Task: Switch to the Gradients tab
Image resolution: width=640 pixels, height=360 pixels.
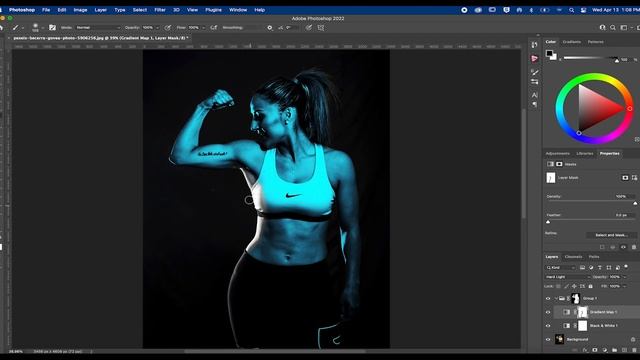Action: tap(571, 42)
